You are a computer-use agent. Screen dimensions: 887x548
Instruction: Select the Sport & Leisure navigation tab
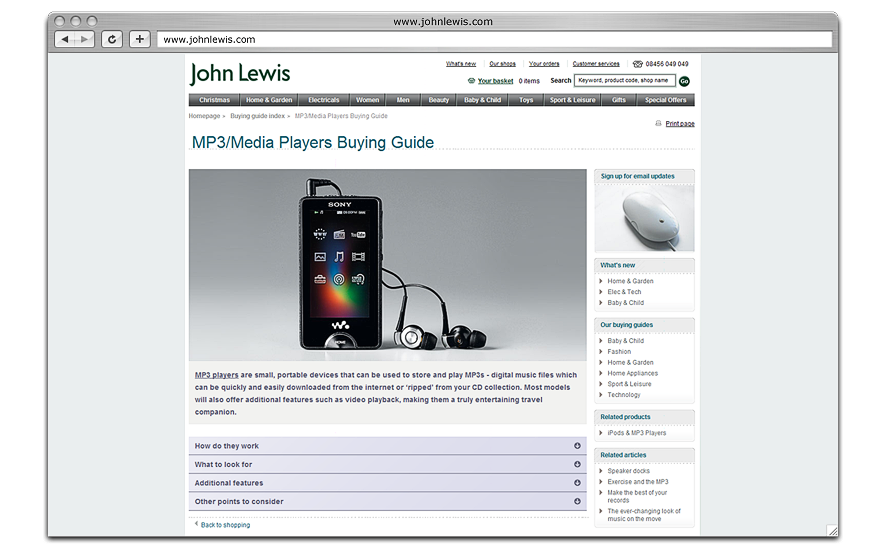coord(572,100)
